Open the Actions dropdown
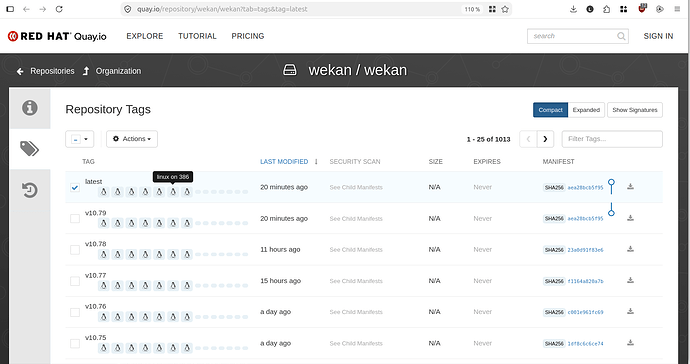This screenshot has height=364, width=690. pyautogui.click(x=132, y=139)
